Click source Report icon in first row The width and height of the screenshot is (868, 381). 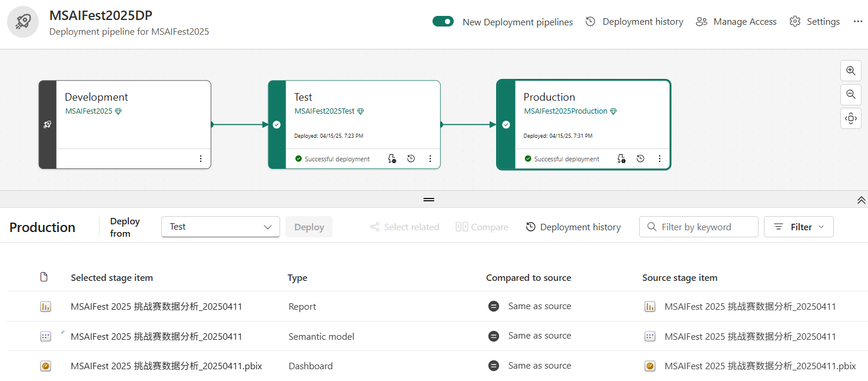tap(650, 306)
